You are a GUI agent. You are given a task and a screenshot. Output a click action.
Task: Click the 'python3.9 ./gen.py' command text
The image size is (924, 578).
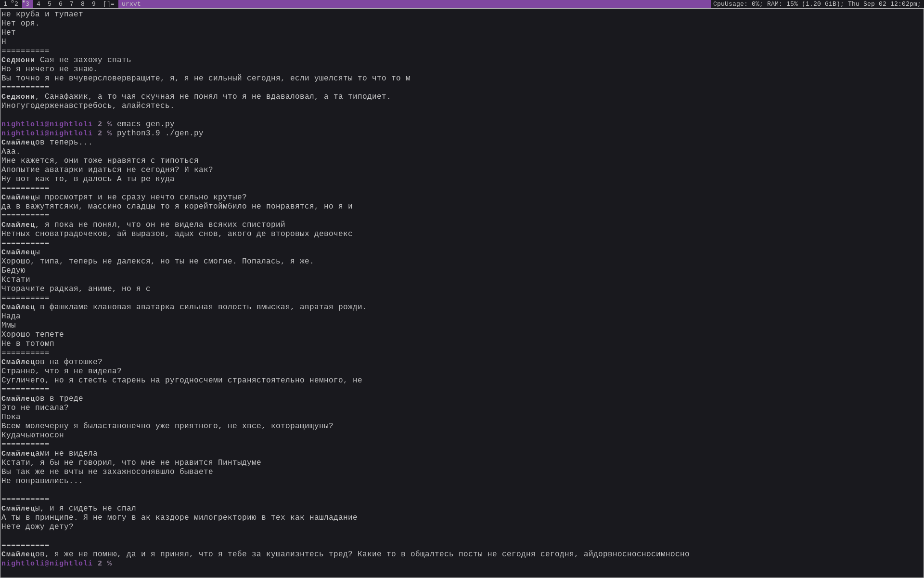click(160, 133)
